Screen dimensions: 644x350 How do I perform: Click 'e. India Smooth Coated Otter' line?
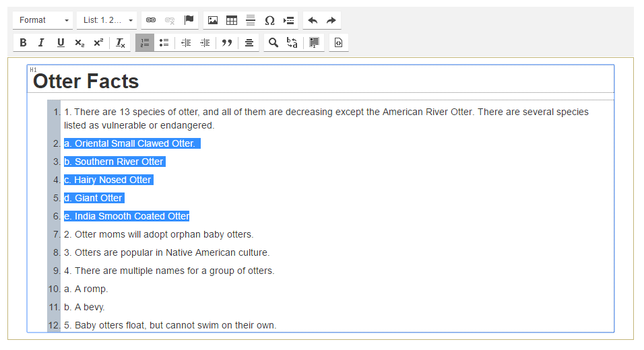pyautogui.click(x=127, y=216)
